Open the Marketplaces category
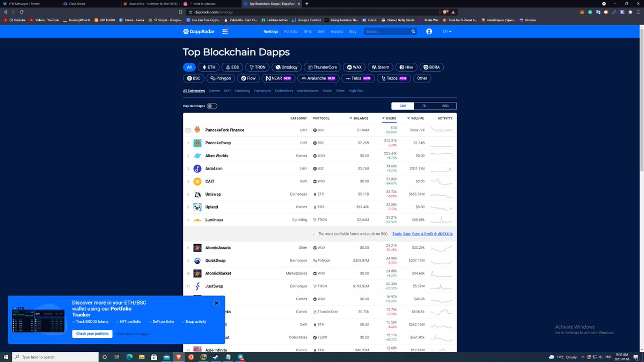The height and width of the screenshot is (362, 644). (x=308, y=91)
